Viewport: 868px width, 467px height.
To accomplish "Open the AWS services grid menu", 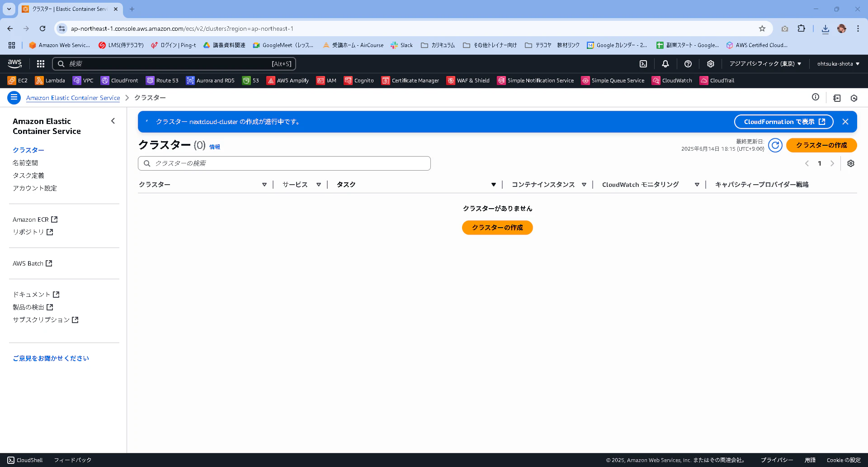I will (x=41, y=64).
